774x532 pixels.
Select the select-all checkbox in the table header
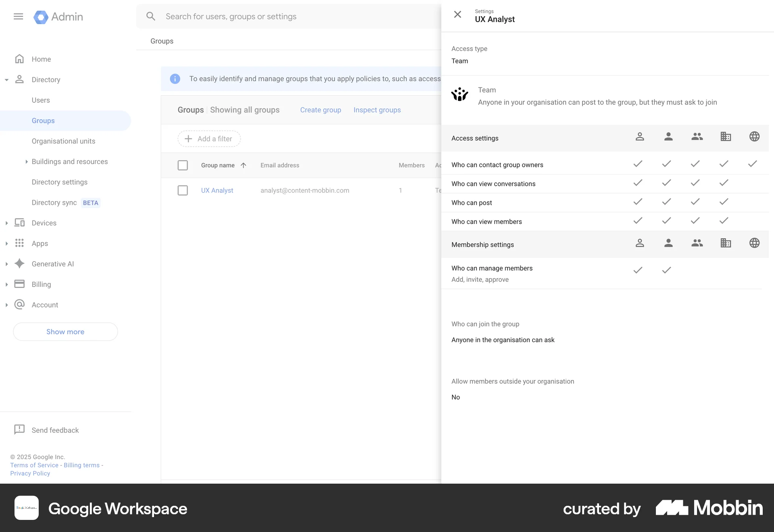(183, 165)
